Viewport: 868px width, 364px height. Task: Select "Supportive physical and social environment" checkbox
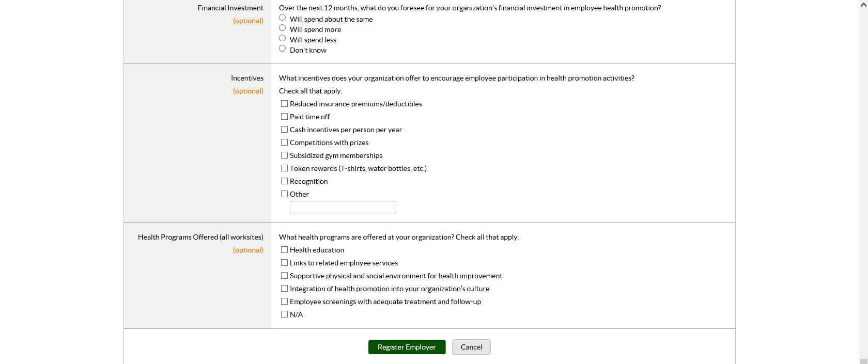[x=284, y=276]
